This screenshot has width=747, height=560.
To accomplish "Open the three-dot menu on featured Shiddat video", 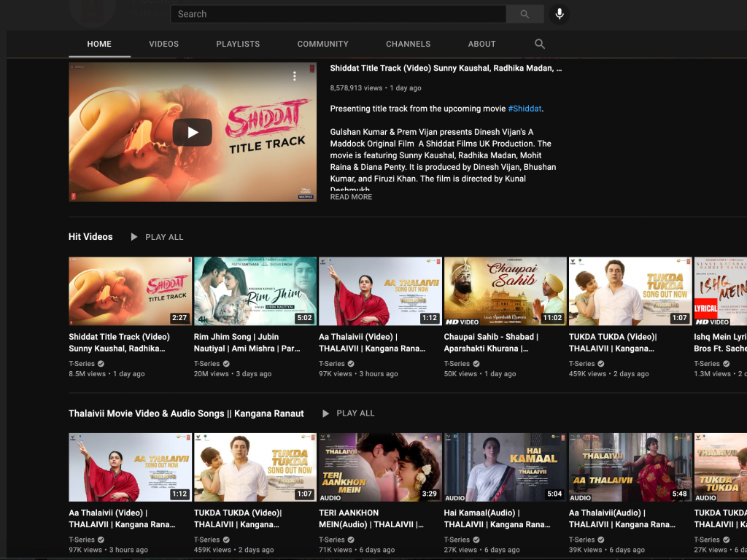I will (295, 76).
